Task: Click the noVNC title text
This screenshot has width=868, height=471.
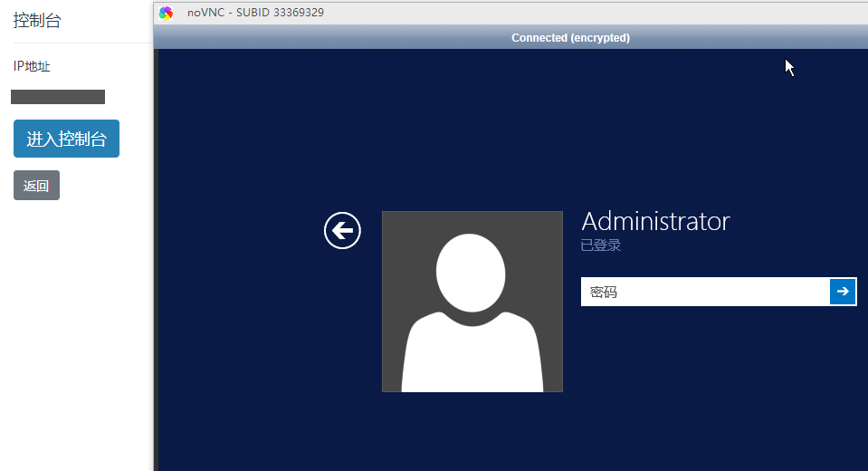Action: pyautogui.click(x=205, y=13)
